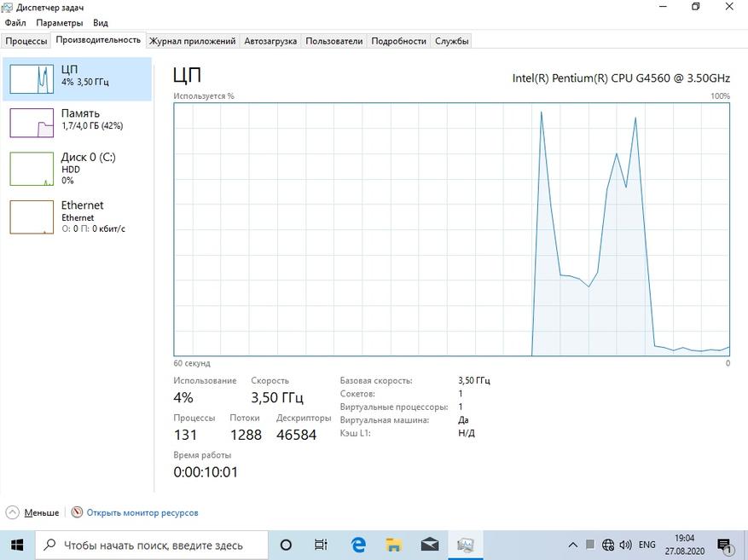Launch Microsoft Edge from taskbar
Image resolution: width=748 pixels, height=560 pixels.
coord(358,545)
